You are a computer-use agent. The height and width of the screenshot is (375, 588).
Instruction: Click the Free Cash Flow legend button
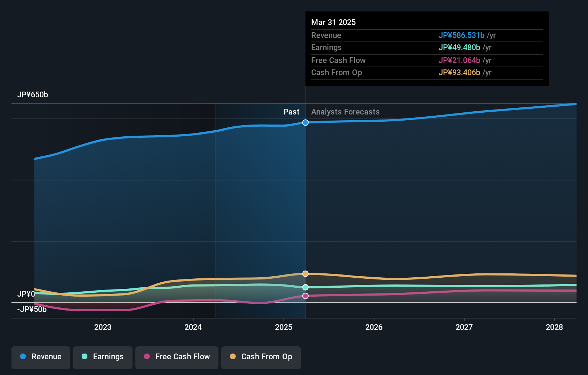(x=177, y=357)
